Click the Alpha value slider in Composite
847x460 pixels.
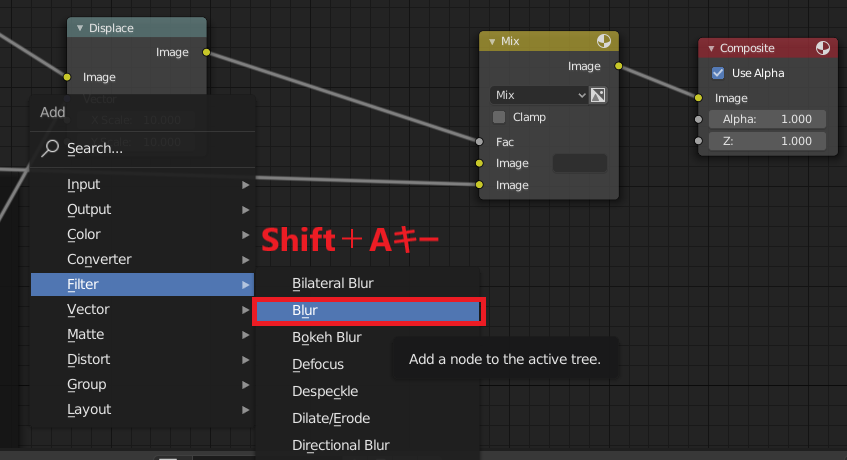click(767, 119)
